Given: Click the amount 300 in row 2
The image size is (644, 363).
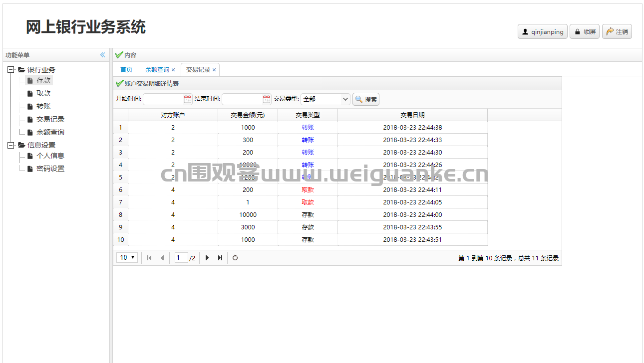Looking at the screenshot, I should click(x=248, y=140).
